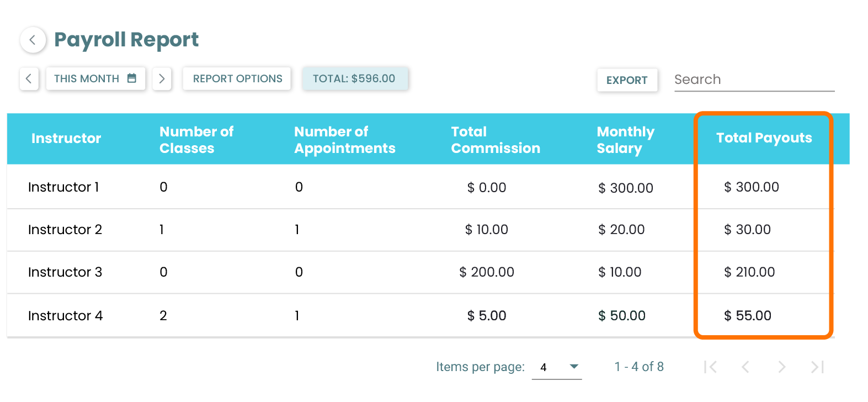The image size is (868, 402).
Task: Sort by the Number of Classes header
Action: pos(196,140)
